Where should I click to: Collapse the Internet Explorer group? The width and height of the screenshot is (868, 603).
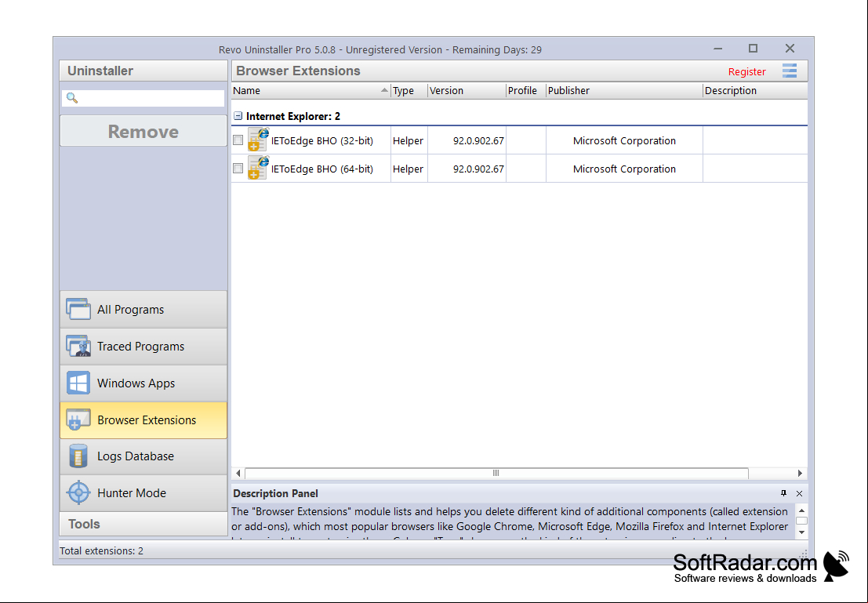(238, 116)
